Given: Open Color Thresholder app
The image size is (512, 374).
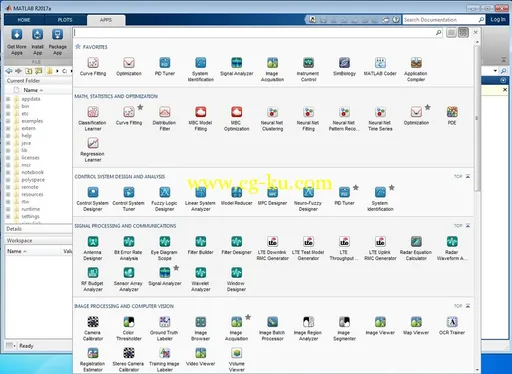Looking at the screenshot, I should [x=129, y=328].
